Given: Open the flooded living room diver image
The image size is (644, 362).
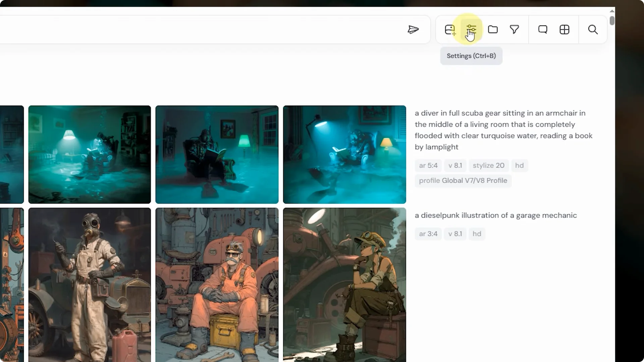Looking at the screenshot, I should pyautogui.click(x=89, y=154).
